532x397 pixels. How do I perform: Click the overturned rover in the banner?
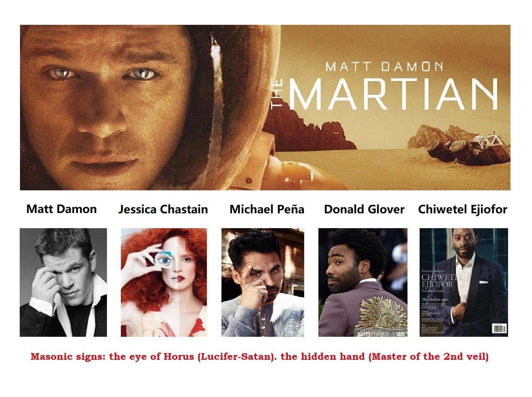point(468,150)
